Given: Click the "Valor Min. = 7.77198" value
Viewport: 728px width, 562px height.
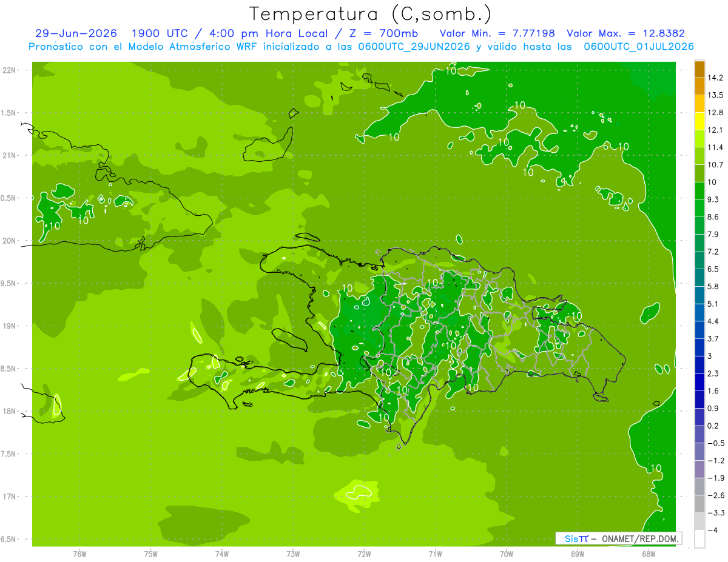Looking at the screenshot, I should coord(497,33).
